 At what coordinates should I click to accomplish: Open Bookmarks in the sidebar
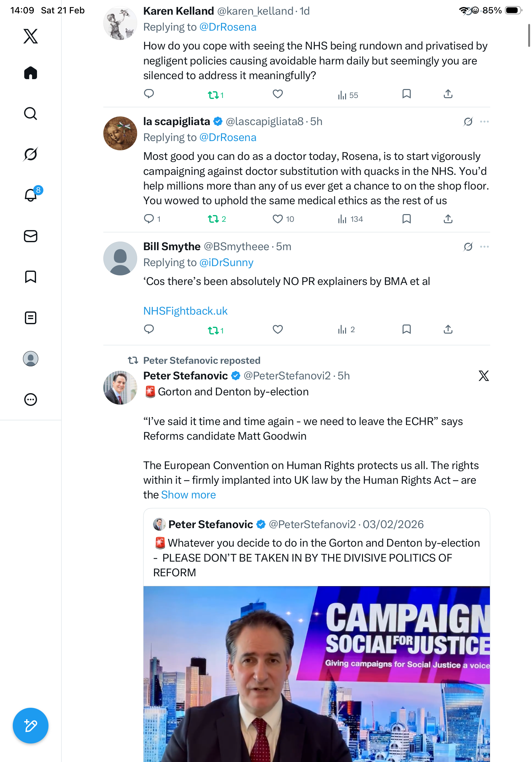click(31, 277)
